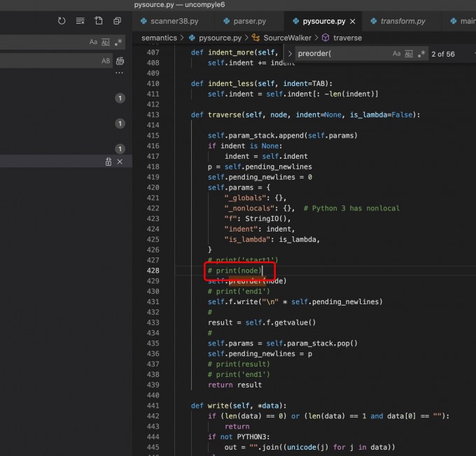
Task: Click Python icon on transform.py tab
Action: 374,21
